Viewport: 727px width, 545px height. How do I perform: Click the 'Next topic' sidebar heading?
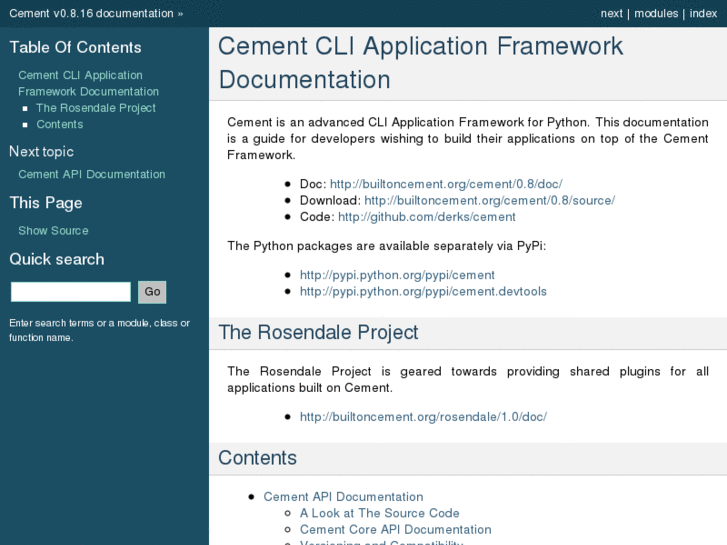pos(41,151)
